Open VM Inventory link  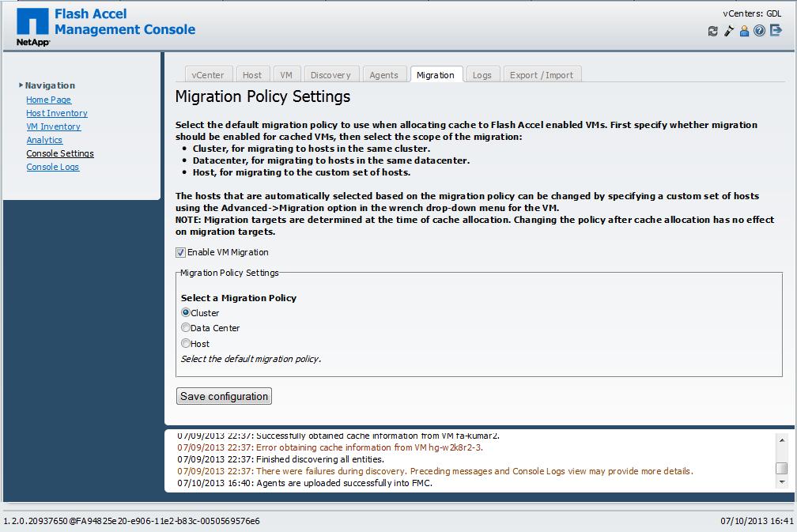(54, 126)
